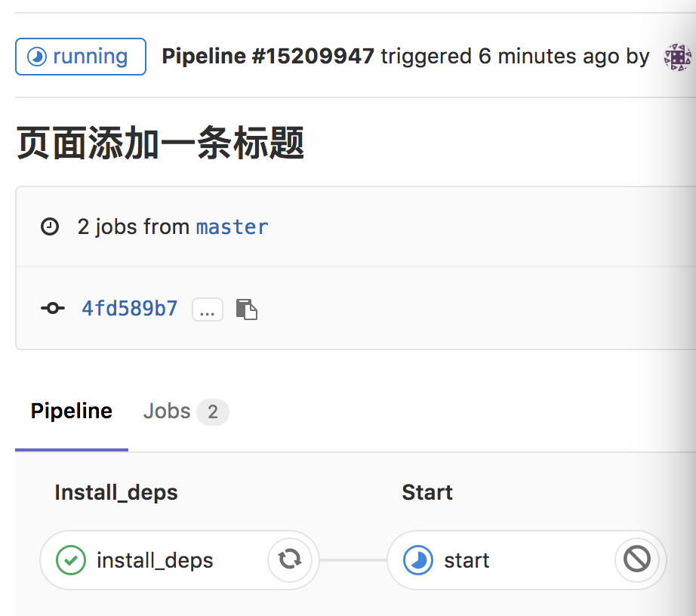Switch to the Jobs tab
This screenshot has height=616, width=696.
click(167, 411)
